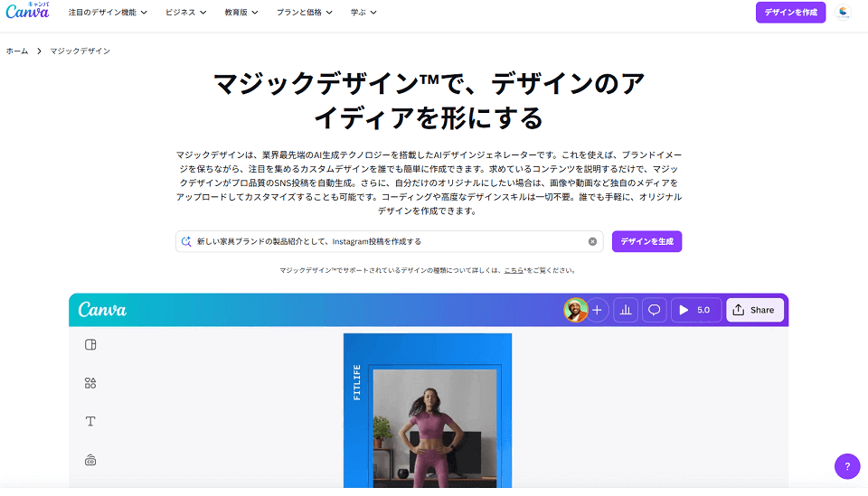This screenshot has width=868, height=496.
Task: Click the breadcrumb chevron separator
Action: tap(39, 51)
